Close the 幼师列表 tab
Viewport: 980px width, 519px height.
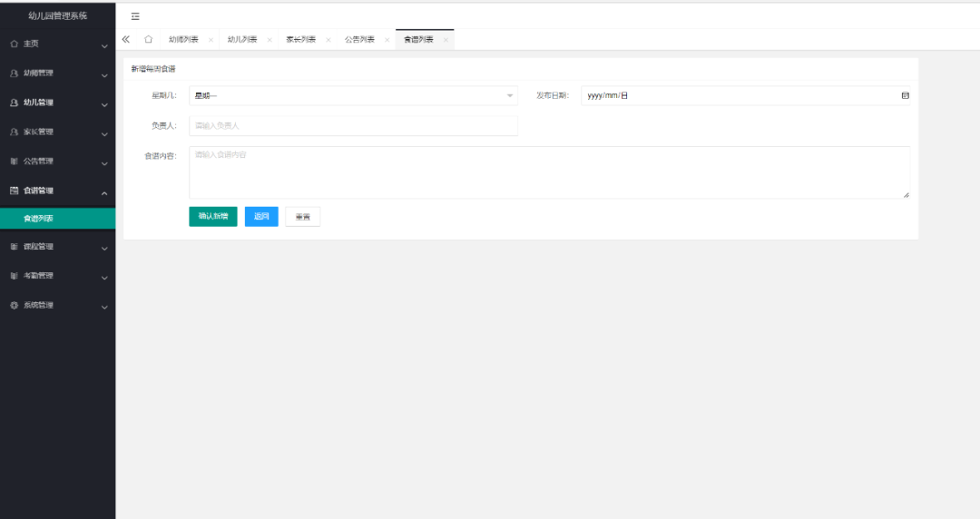point(211,40)
